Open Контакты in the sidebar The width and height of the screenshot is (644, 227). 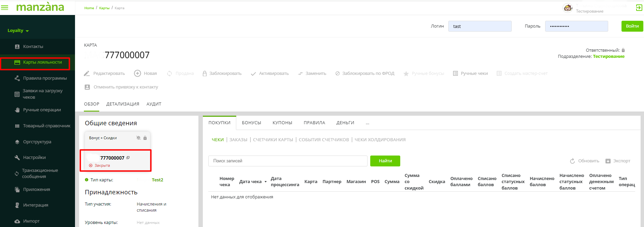coord(33,47)
